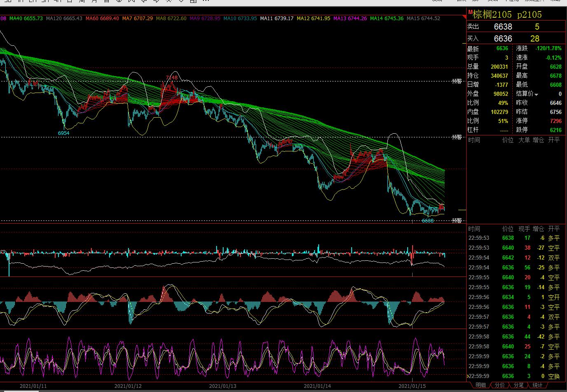
Task: Click the 总量 value 200331
Action: point(499,67)
